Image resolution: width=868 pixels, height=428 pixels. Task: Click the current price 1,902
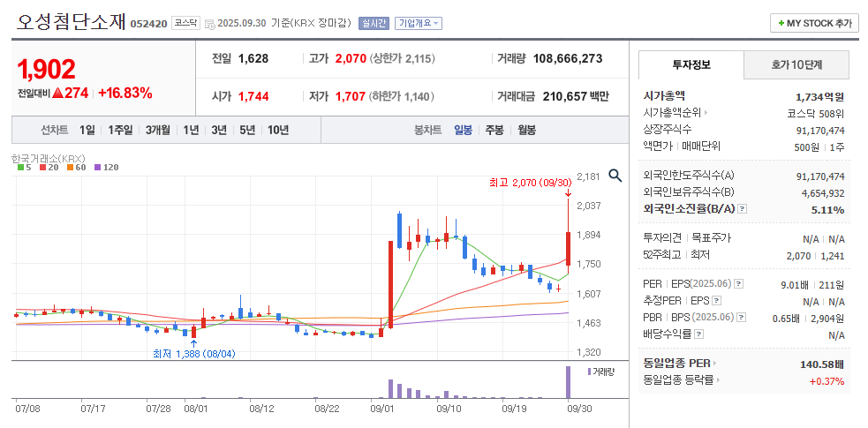pyautogui.click(x=46, y=70)
